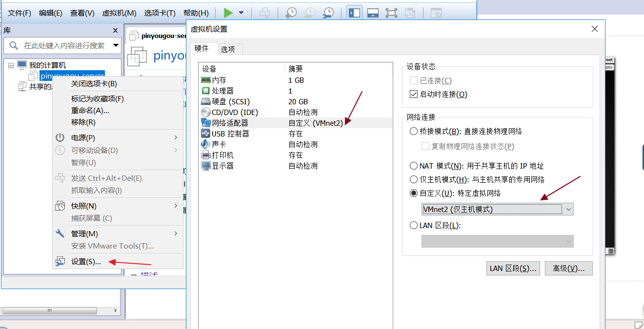Open the 编辑(E) menu
Viewport: 644px width, 329px height.
51,13
